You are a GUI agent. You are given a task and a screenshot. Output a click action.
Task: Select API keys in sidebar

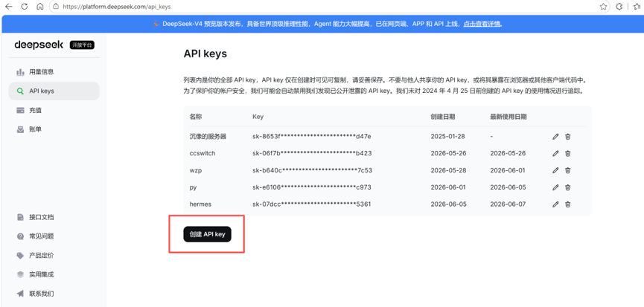pos(54,91)
